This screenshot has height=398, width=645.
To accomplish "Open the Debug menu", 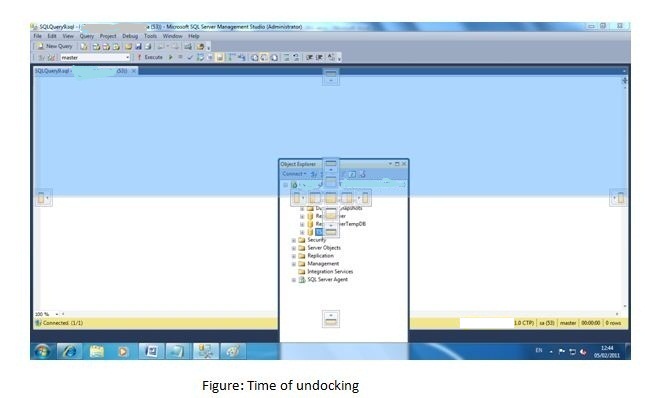I will coord(130,36).
